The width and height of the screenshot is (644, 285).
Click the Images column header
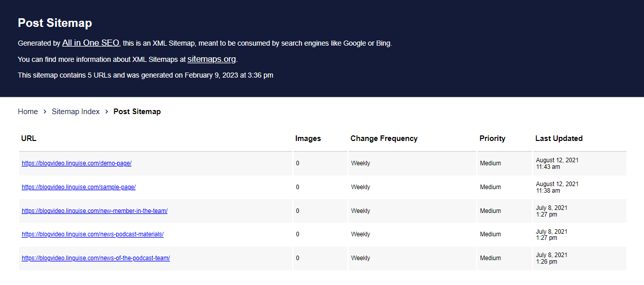pyautogui.click(x=308, y=138)
